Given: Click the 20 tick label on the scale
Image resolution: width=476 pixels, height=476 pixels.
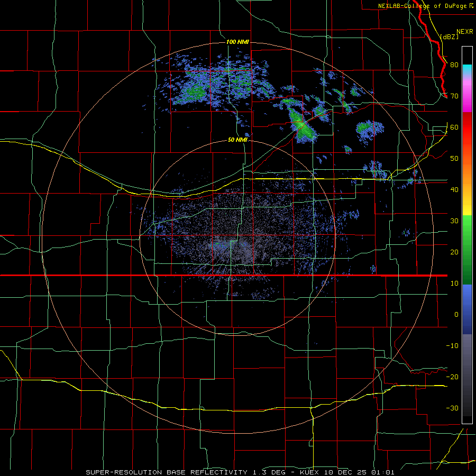Looking at the screenshot, I should click(454, 252).
